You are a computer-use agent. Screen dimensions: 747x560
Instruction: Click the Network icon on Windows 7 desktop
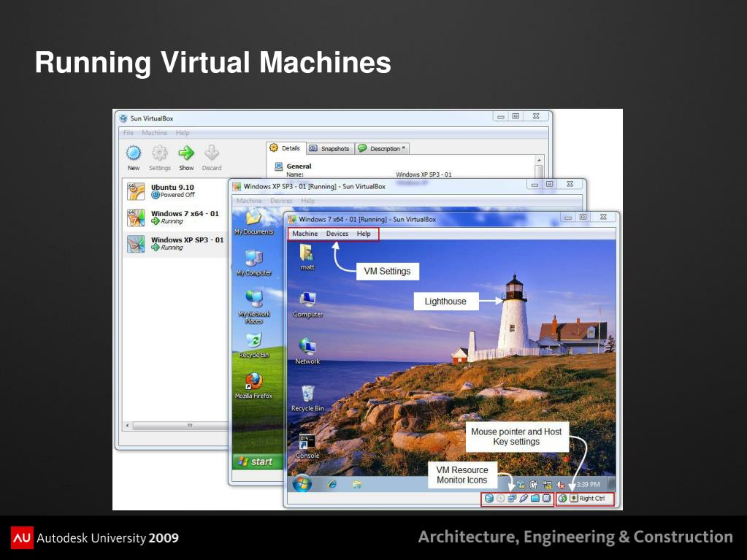click(x=307, y=351)
